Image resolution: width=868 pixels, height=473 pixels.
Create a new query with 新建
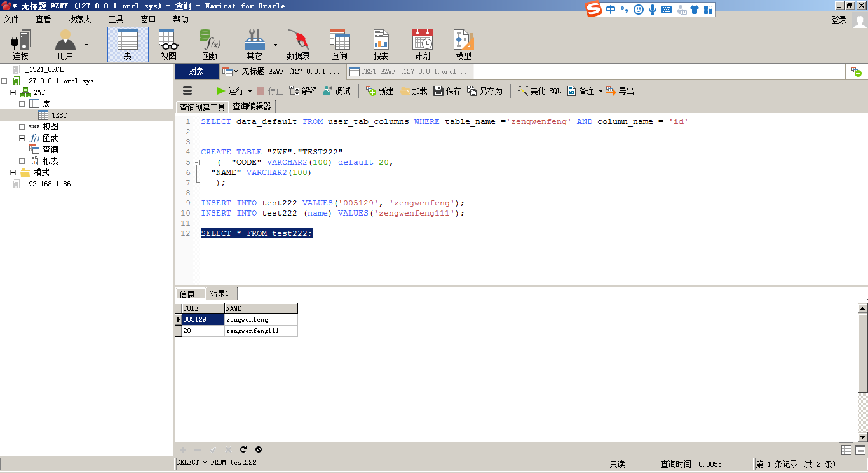click(x=380, y=91)
